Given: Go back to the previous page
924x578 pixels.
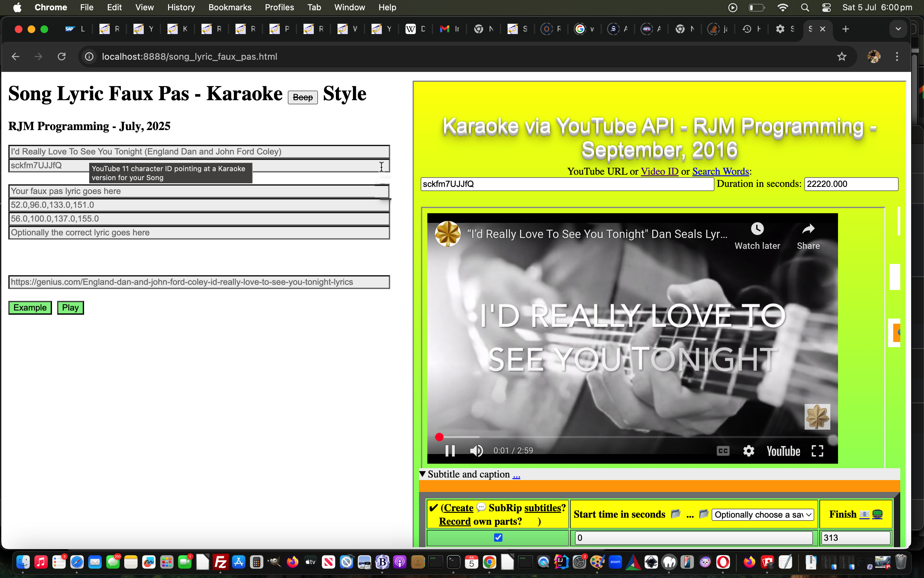Looking at the screenshot, I should coord(15,57).
